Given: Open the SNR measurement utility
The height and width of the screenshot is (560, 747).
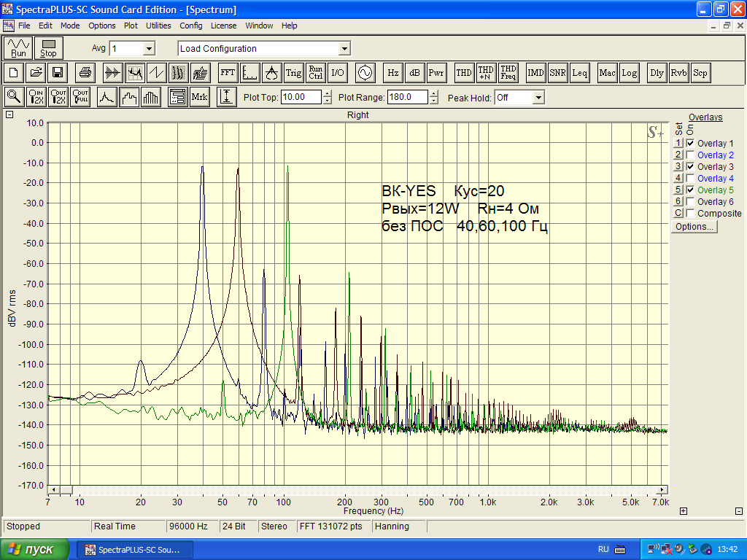Looking at the screenshot, I should tap(557, 73).
